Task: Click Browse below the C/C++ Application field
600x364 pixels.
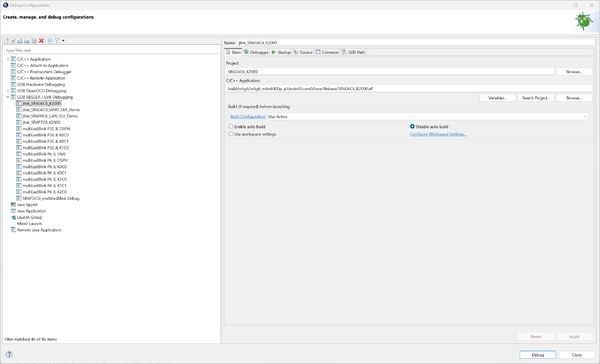Action: click(x=574, y=98)
